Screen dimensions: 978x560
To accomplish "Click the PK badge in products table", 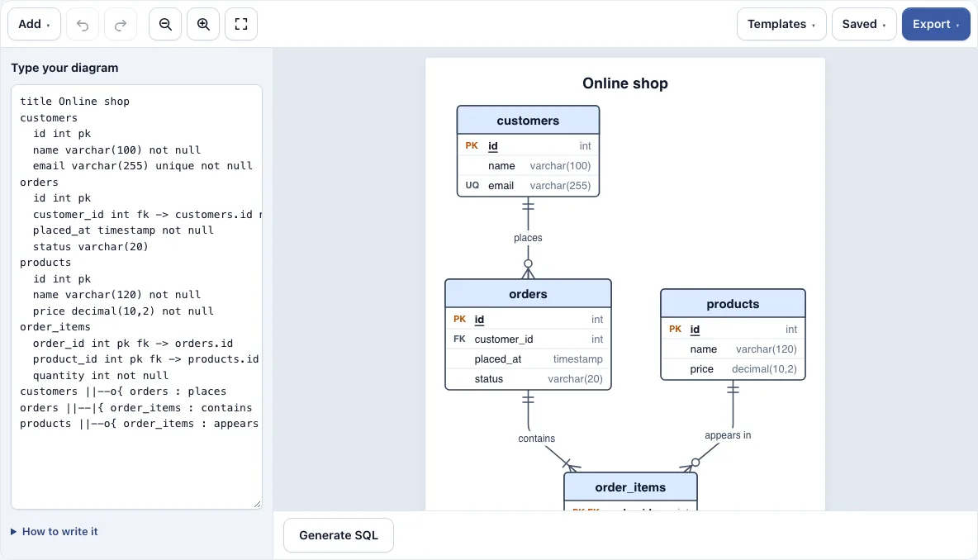I will coord(676,330).
